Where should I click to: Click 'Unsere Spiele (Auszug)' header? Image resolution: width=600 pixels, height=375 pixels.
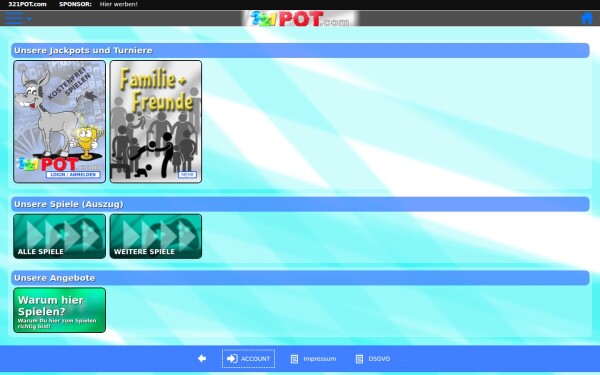click(300, 204)
